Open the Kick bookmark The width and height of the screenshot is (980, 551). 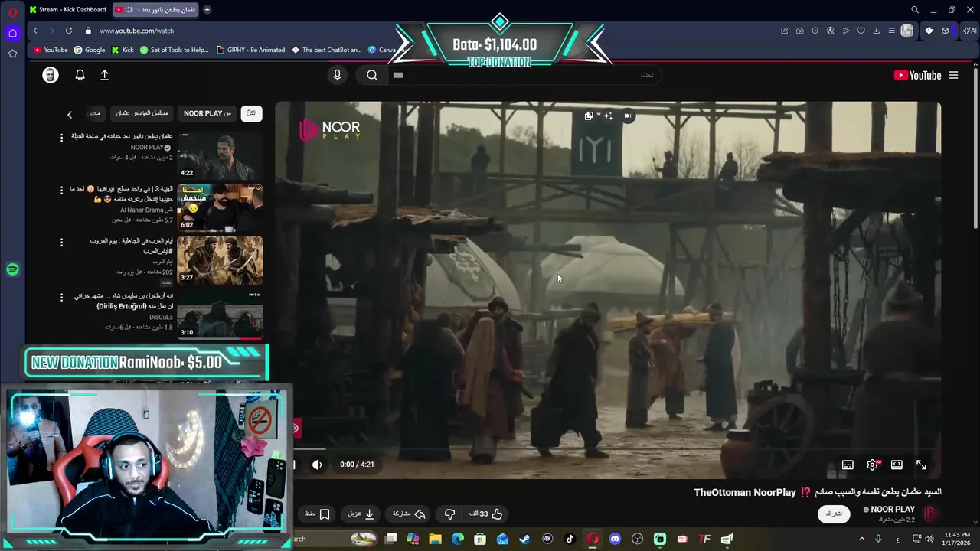click(x=122, y=50)
